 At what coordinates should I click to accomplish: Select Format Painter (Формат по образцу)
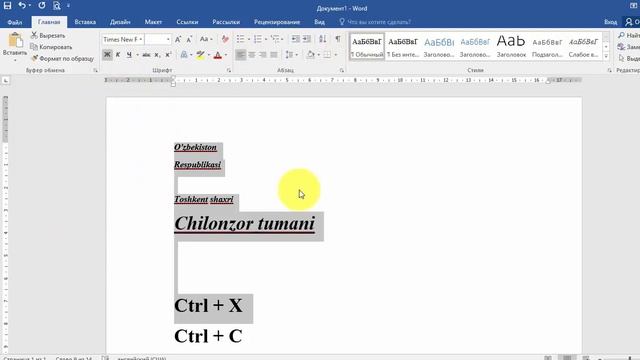click(x=62, y=58)
